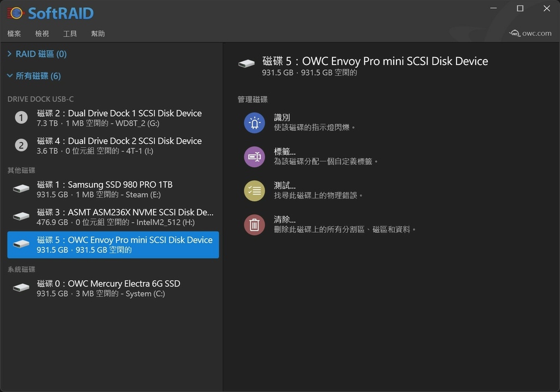Click the 測試... action label
Image resolution: width=560 pixels, height=392 pixels.
coord(284,185)
